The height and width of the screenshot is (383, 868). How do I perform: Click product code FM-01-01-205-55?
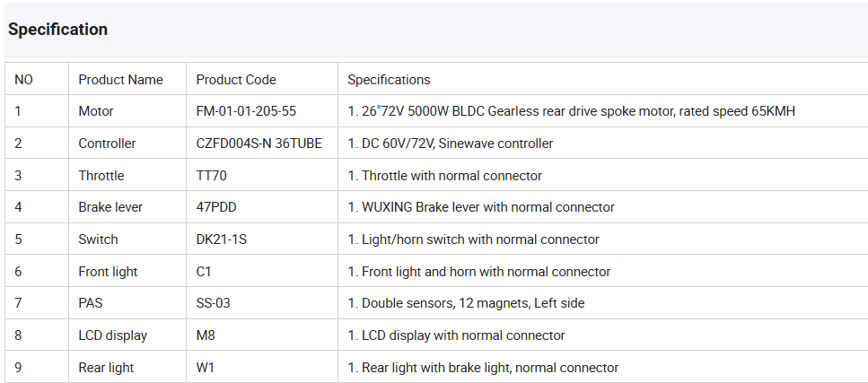pos(246,111)
